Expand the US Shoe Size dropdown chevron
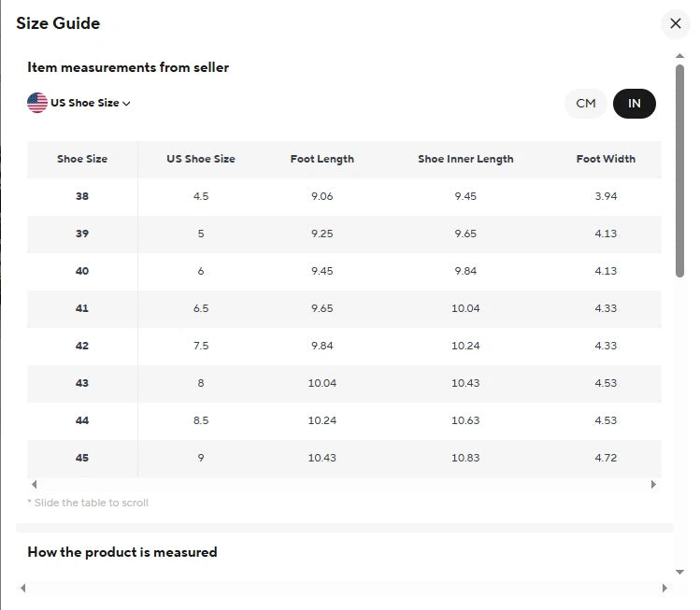Screen dimensions: 700x610 126,104
